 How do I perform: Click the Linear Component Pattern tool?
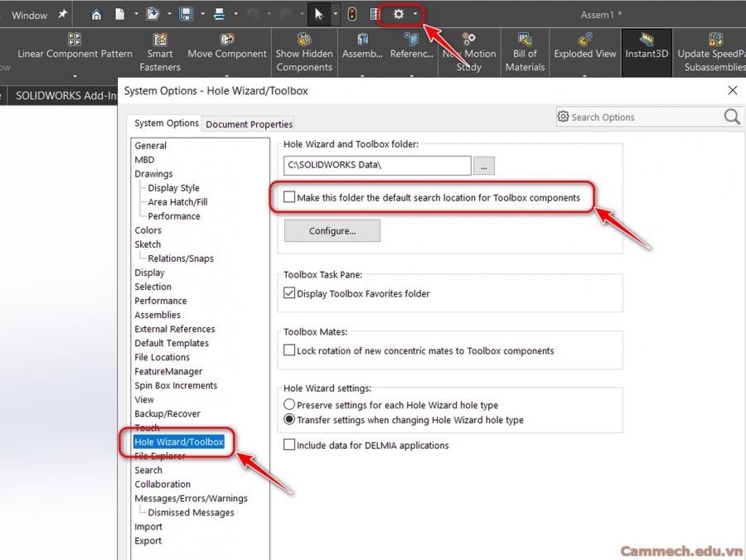(75, 46)
